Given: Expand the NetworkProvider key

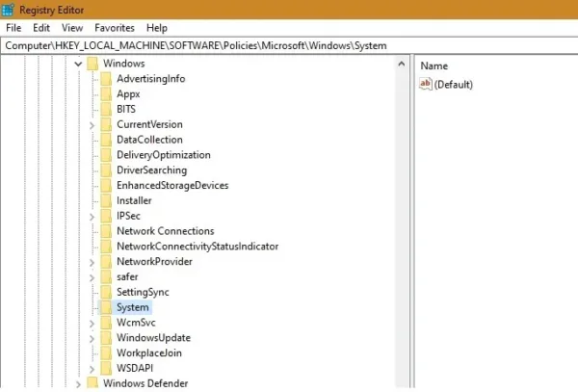Looking at the screenshot, I should pyautogui.click(x=92, y=262).
